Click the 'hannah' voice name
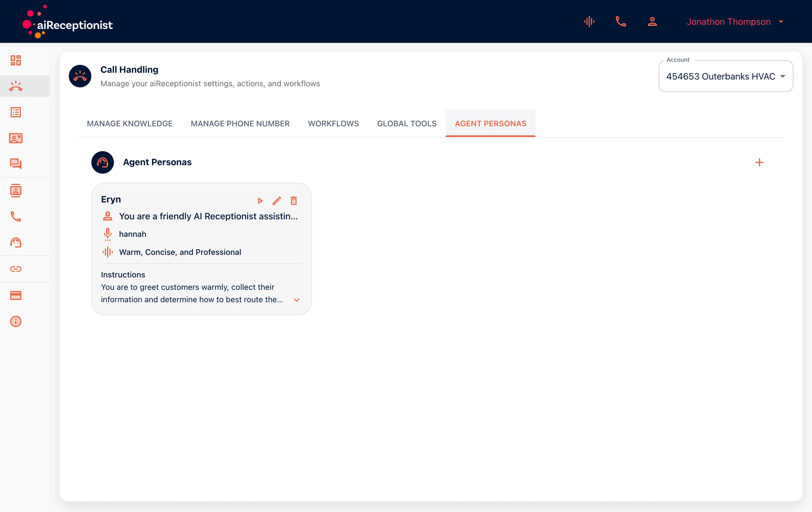 [133, 234]
